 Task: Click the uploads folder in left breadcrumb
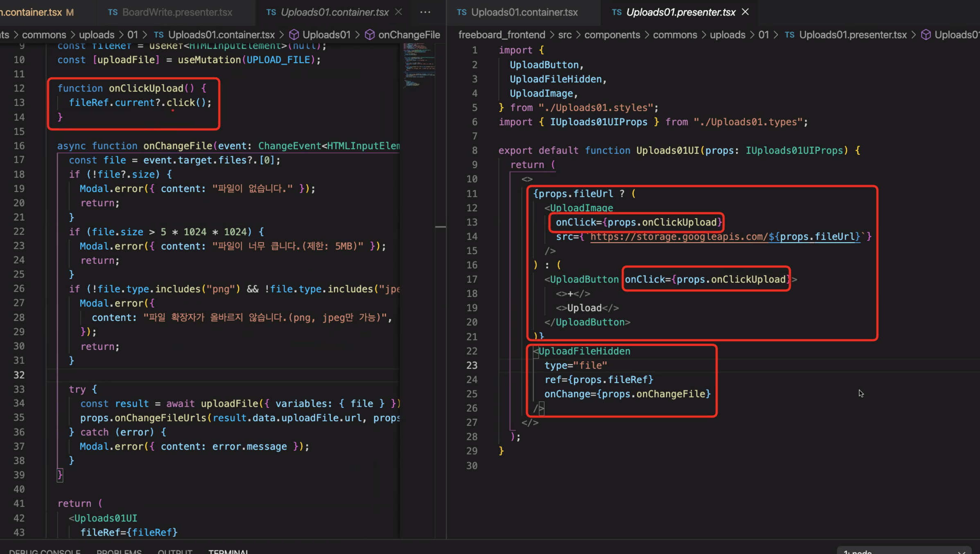click(97, 35)
